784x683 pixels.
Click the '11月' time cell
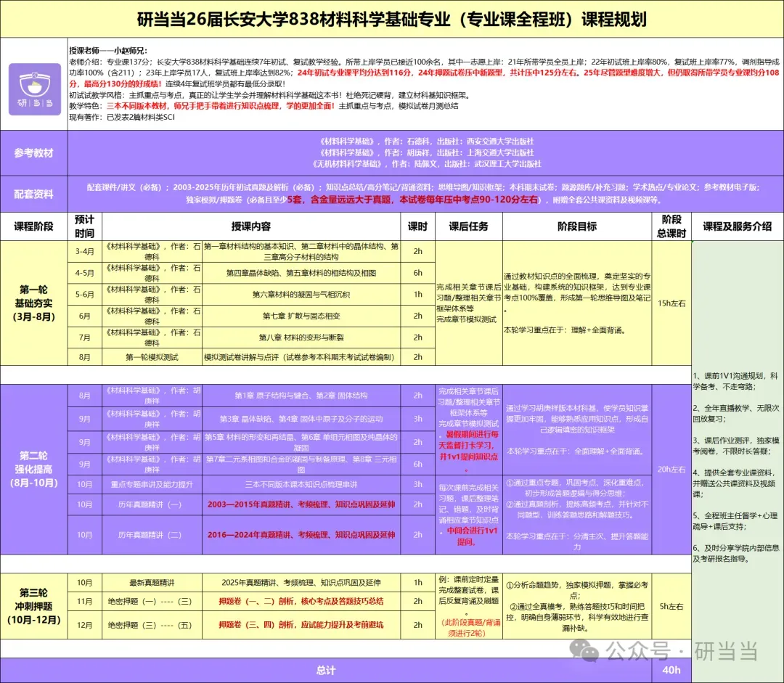(84, 602)
